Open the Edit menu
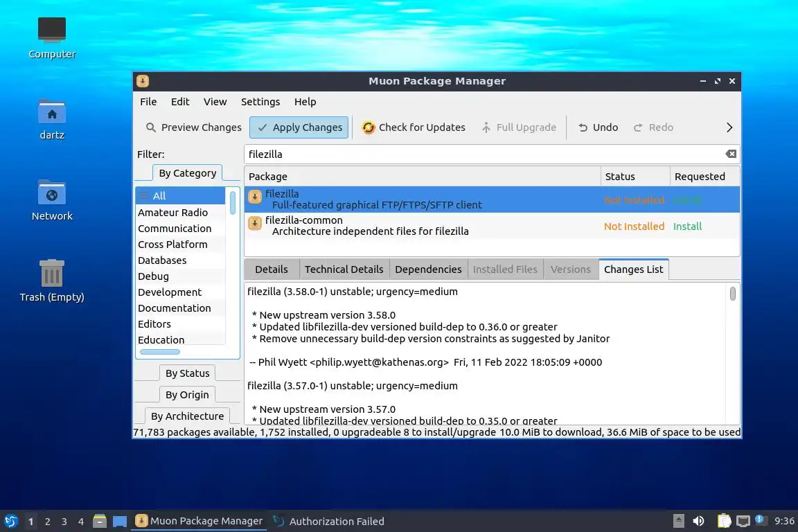Image resolution: width=798 pixels, height=532 pixels. point(180,102)
